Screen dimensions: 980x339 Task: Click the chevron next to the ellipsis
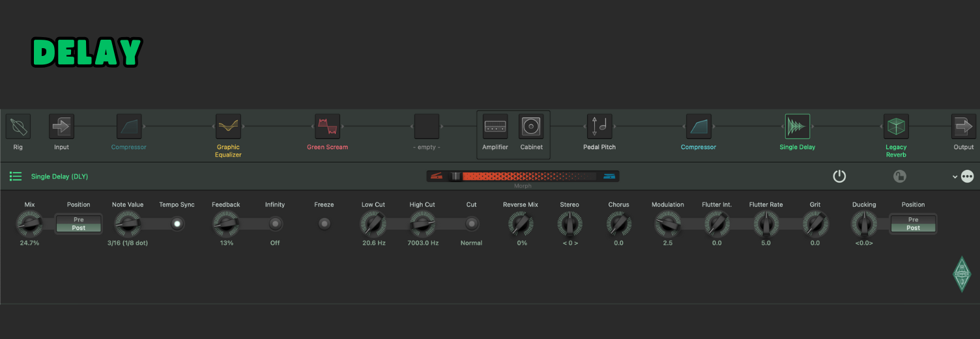[x=955, y=176]
